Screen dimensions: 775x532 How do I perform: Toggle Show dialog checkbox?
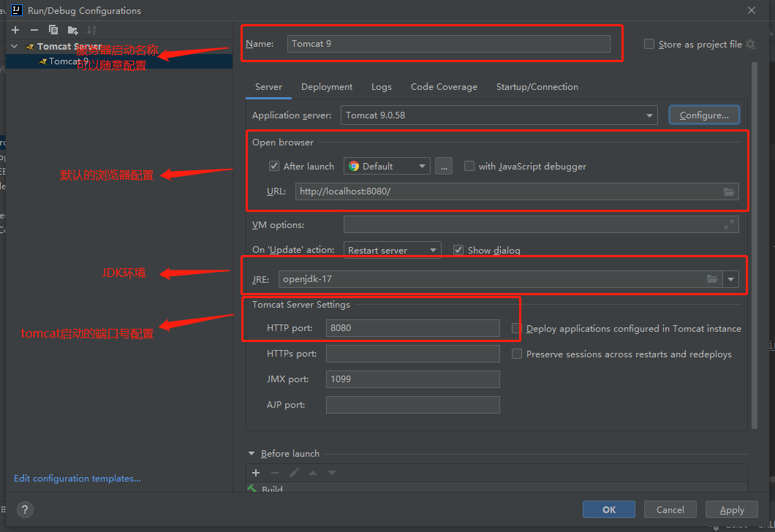point(458,250)
